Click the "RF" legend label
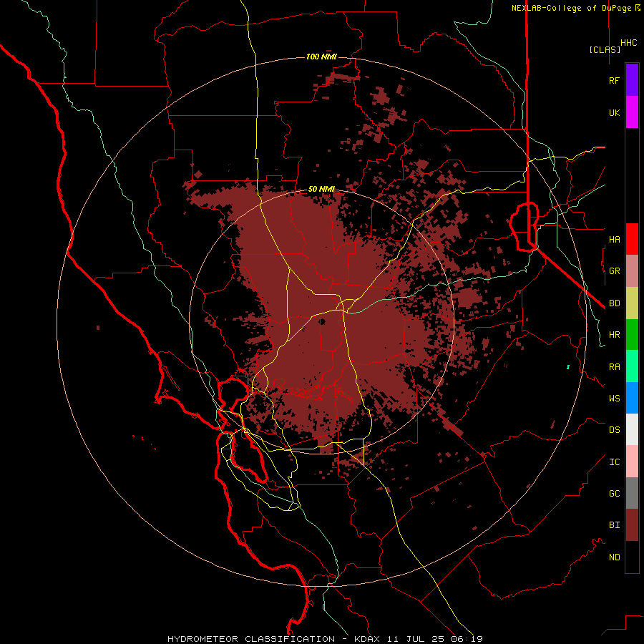The image size is (644, 644). [614, 80]
